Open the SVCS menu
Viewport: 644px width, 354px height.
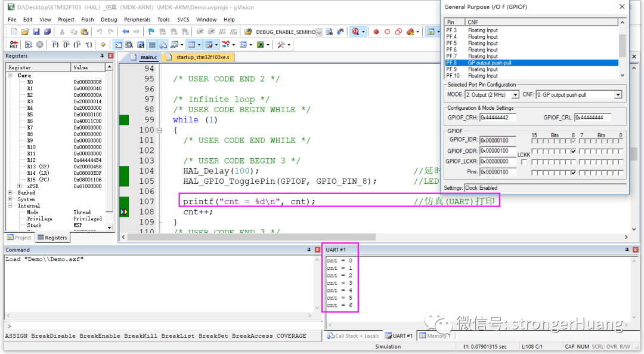[x=183, y=19]
